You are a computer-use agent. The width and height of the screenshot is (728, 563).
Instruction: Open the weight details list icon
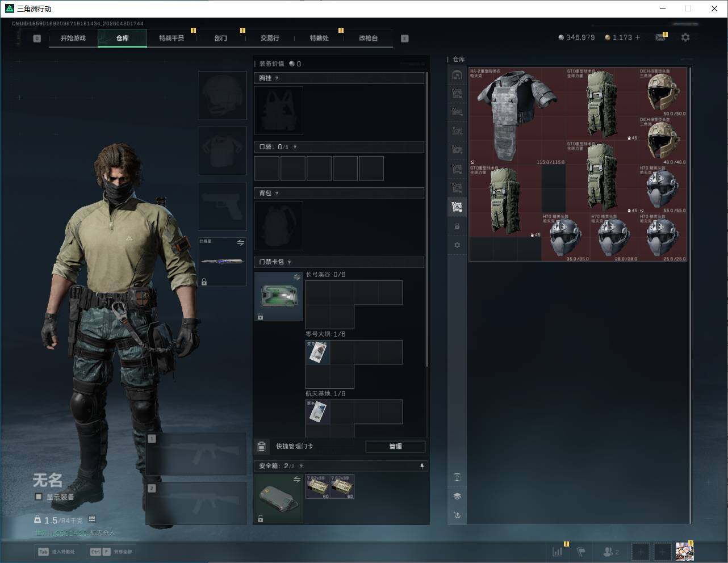point(92,519)
